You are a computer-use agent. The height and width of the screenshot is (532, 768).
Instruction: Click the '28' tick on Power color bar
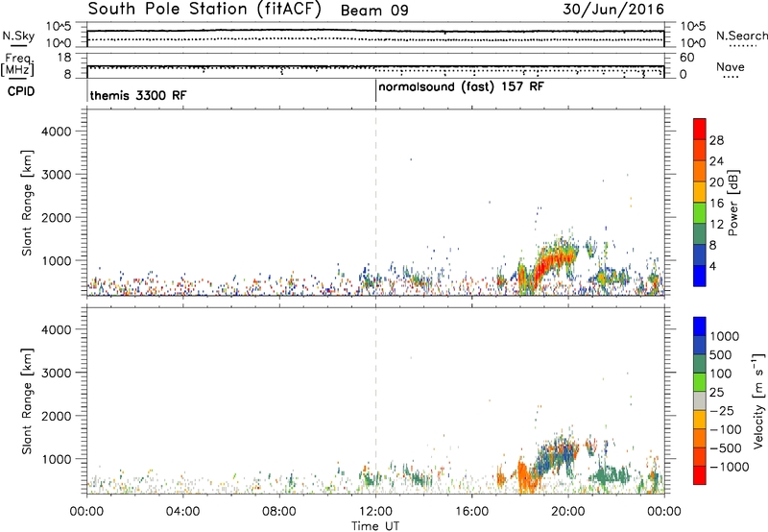(716, 140)
